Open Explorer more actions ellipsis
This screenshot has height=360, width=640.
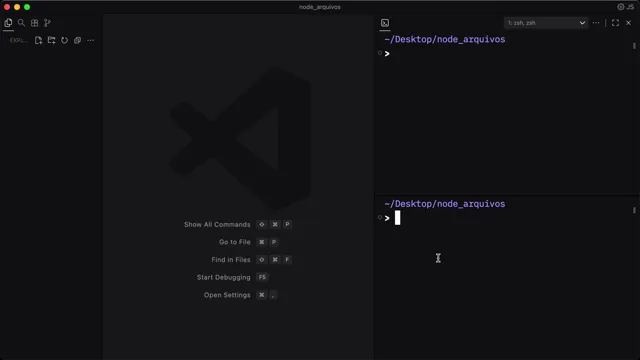pyautogui.click(x=91, y=40)
